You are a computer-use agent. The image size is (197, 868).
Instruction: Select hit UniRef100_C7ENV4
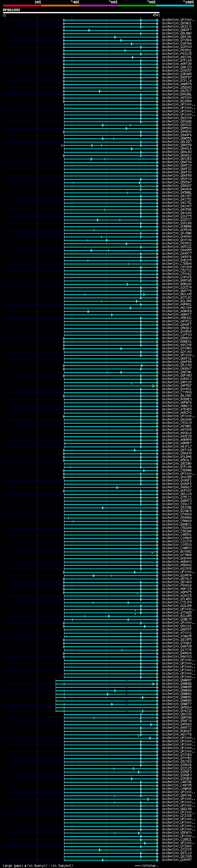177,264
